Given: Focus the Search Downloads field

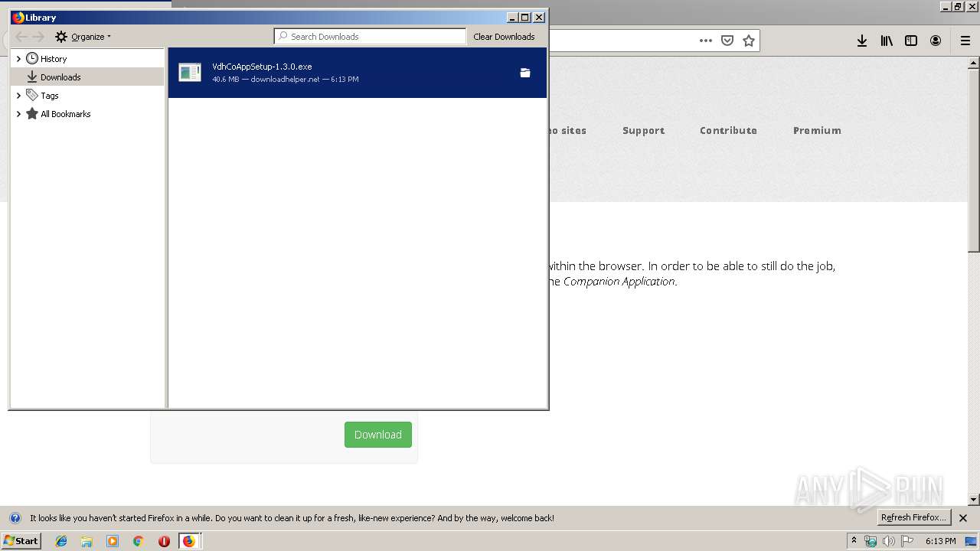Looking at the screenshot, I should tap(370, 36).
